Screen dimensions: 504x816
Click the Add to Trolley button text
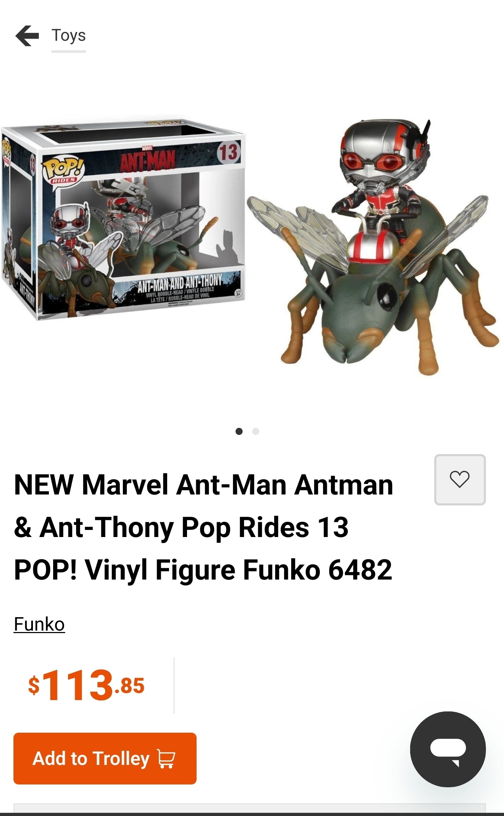point(91,759)
